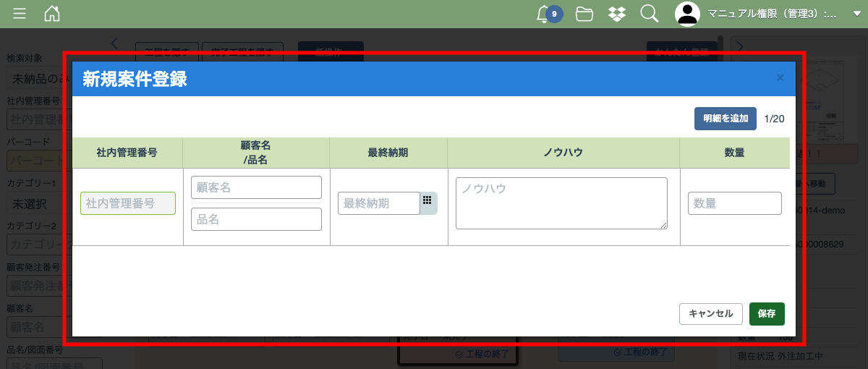Focus the 社内管理番号 field in the dialog
The width and height of the screenshot is (868, 369).
point(128,203)
